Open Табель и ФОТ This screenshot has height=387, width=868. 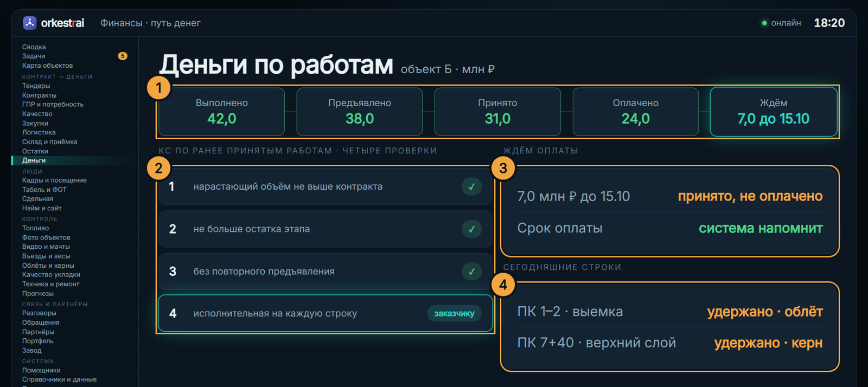tap(44, 190)
